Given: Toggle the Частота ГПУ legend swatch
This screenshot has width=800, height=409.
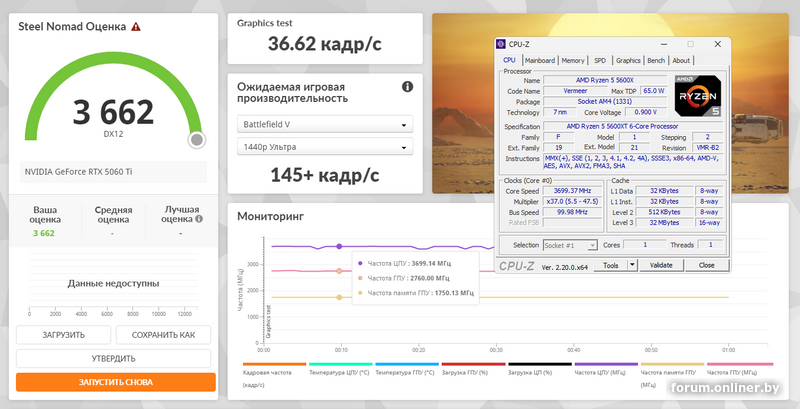Looking at the screenshot, I should 740,364.
